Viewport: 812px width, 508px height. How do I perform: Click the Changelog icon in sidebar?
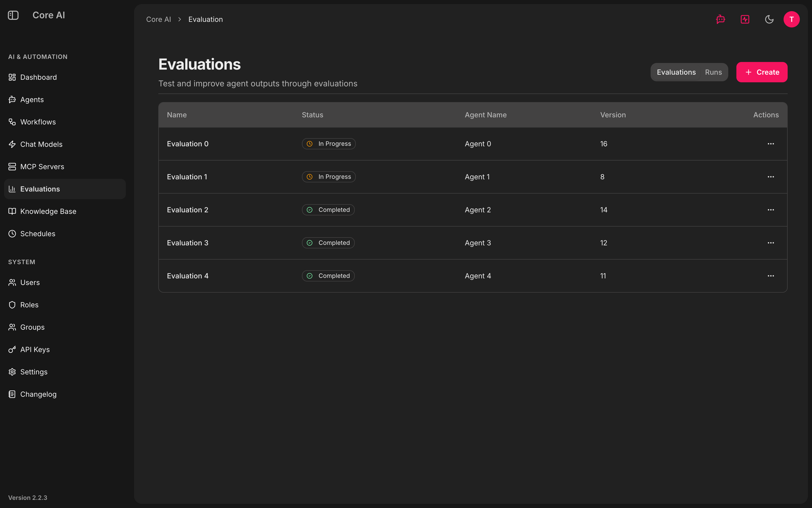tap(12, 394)
